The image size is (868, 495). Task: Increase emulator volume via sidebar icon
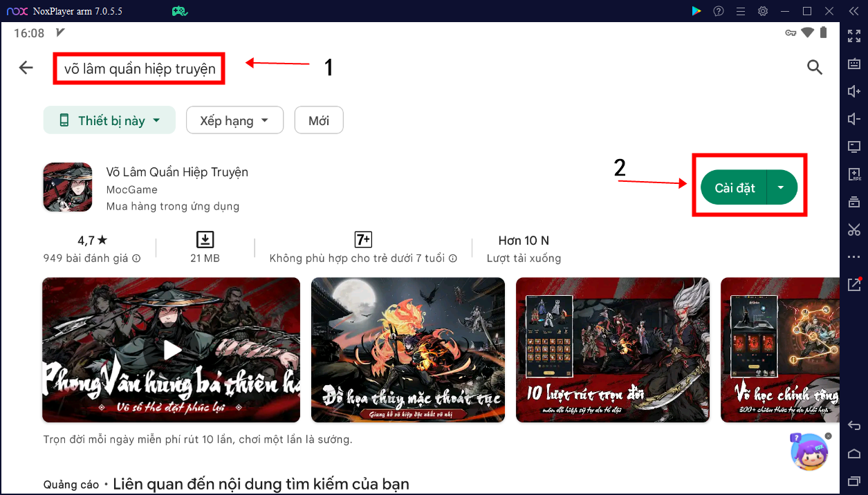coord(853,91)
